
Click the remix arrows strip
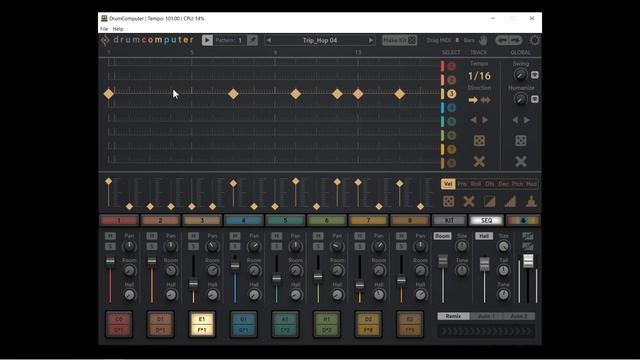tap(486, 331)
